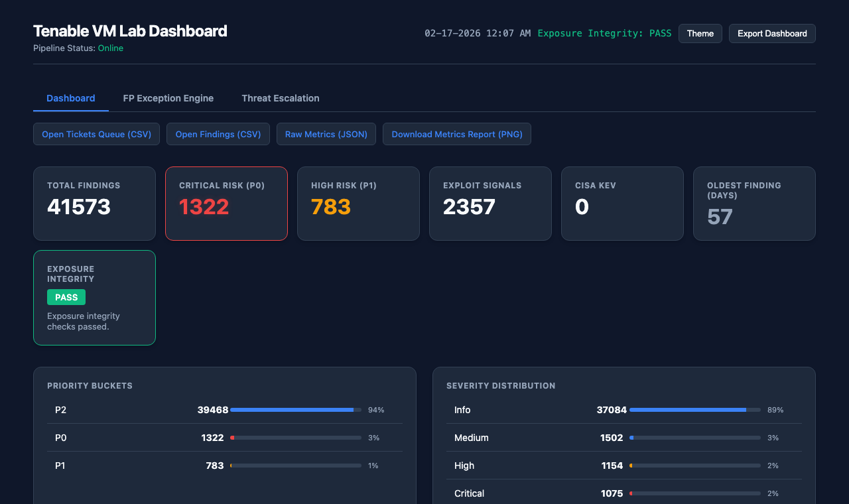Click the P2 row label

click(61, 410)
